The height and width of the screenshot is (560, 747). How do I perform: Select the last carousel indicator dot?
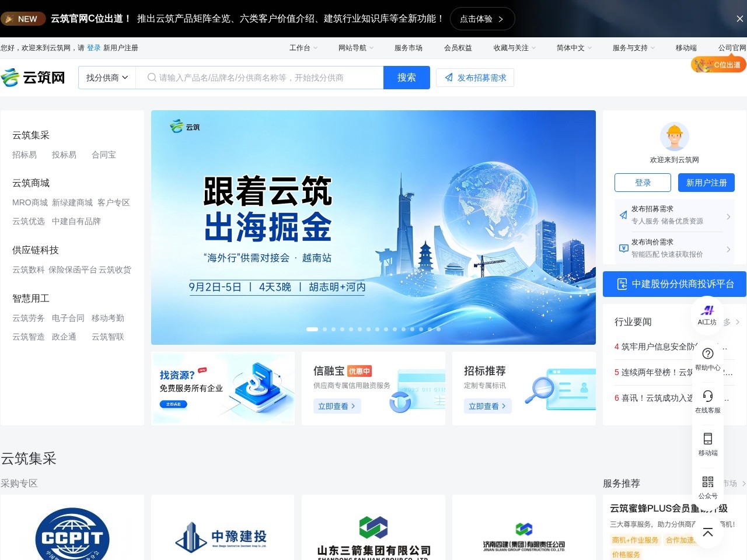coord(439,329)
